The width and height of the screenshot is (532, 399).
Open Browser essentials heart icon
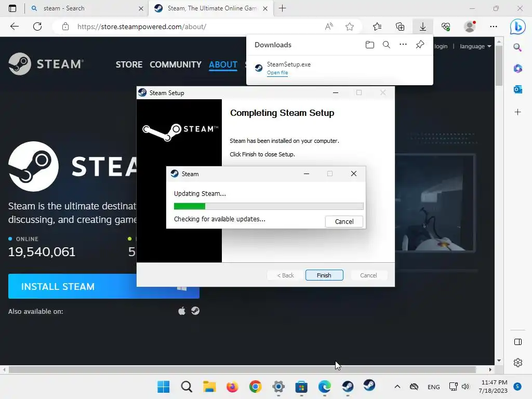tap(446, 26)
